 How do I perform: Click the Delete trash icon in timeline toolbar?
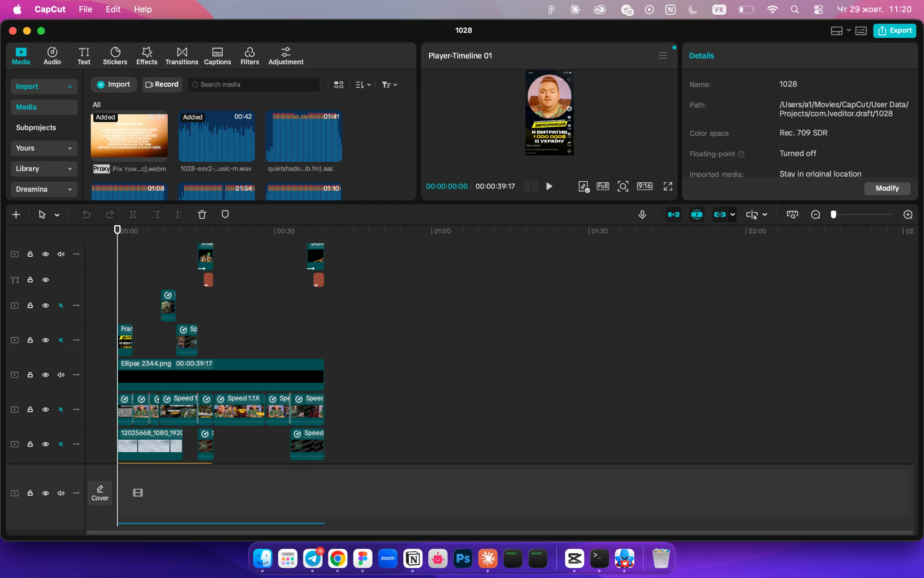(x=202, y=215)
